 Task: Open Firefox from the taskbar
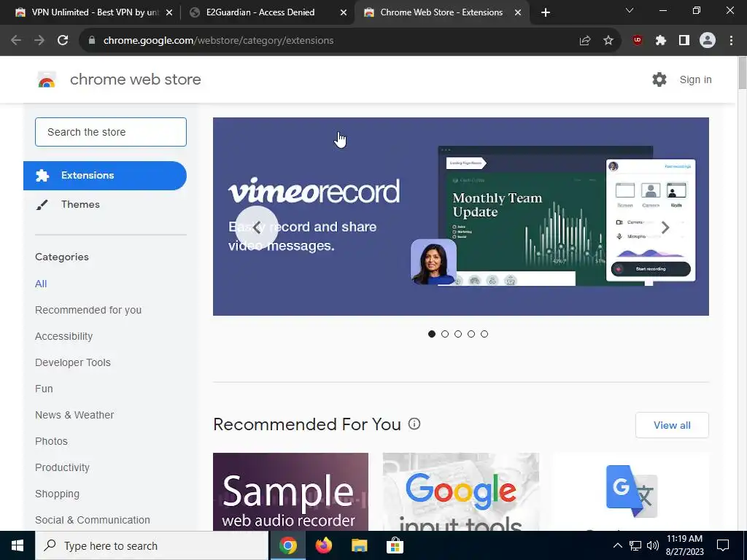(x=324, y=545)
